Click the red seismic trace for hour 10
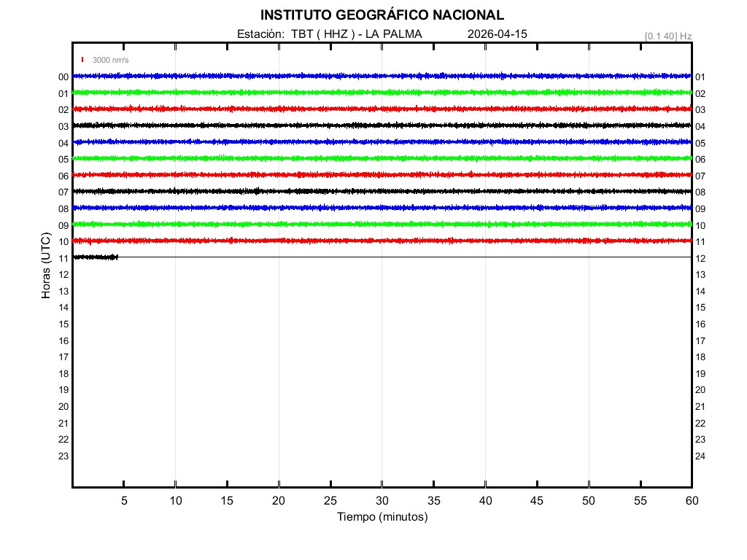 (382, 241)
